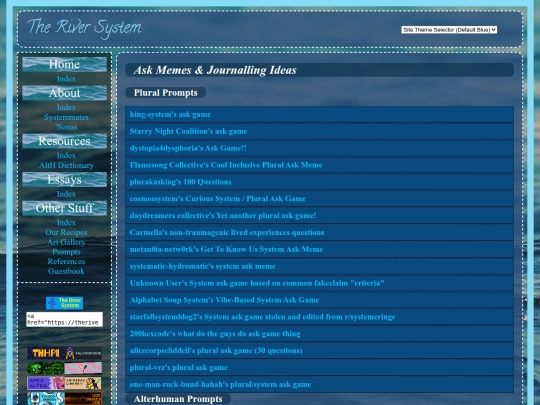
Task: Open one-man-rock-band-hahah's plural/system ask game
Action: tap(319, 385)
